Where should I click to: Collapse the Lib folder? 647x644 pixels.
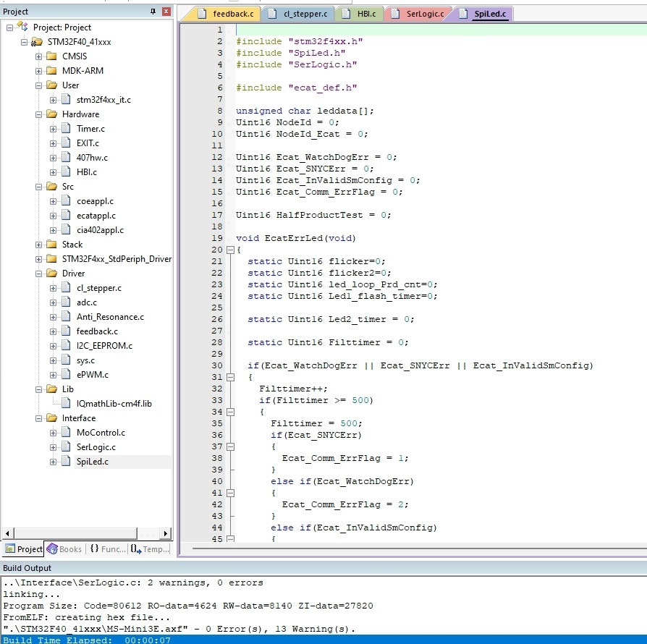[x=38, y=389]
